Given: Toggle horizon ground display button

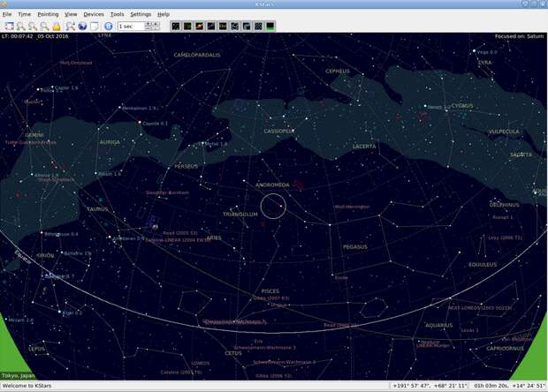Looking at the screenshot, I should (270, 26).
